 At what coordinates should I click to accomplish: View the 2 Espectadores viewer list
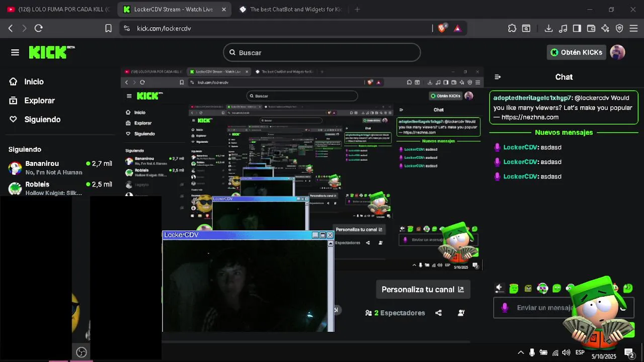(x=395, y=313)
